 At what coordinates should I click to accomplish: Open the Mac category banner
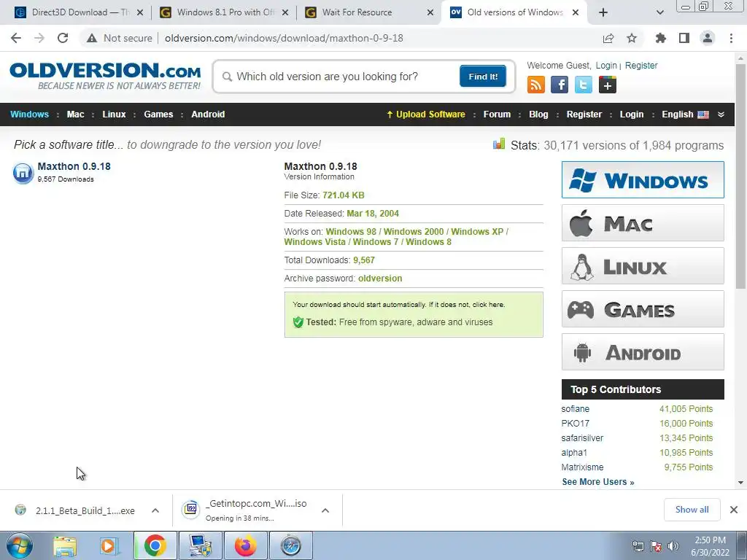[x=643, y=223]
